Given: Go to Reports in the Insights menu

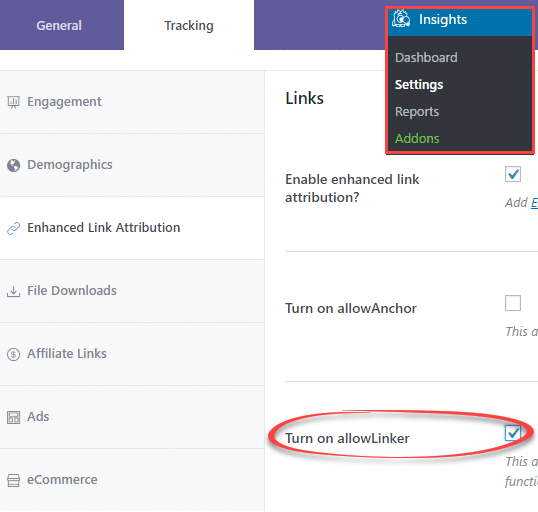Looking at the screenshot, I should coord(417,112).
